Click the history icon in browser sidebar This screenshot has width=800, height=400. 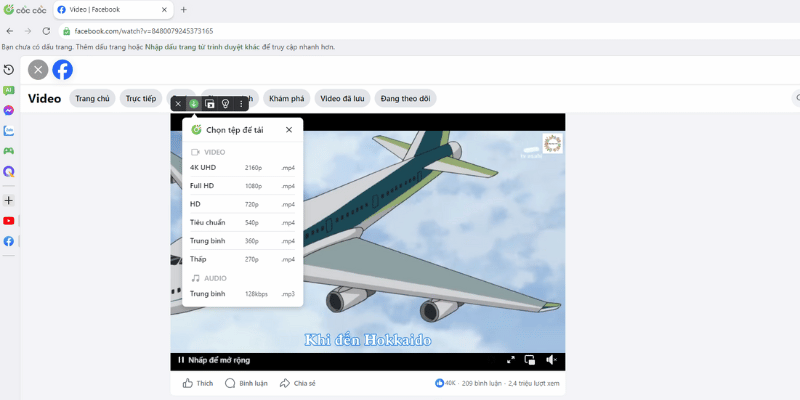point(9,69)
